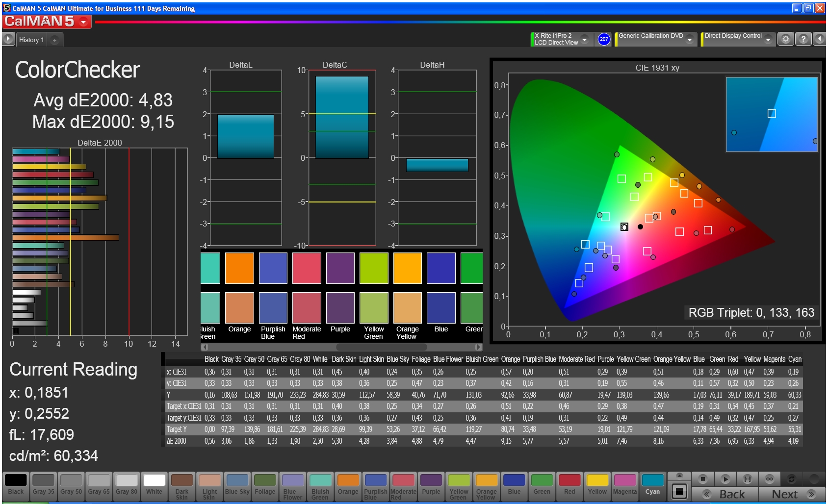The image size is (828, 504).
Task: Go to previous page with Back button
Action: [725, 494]
